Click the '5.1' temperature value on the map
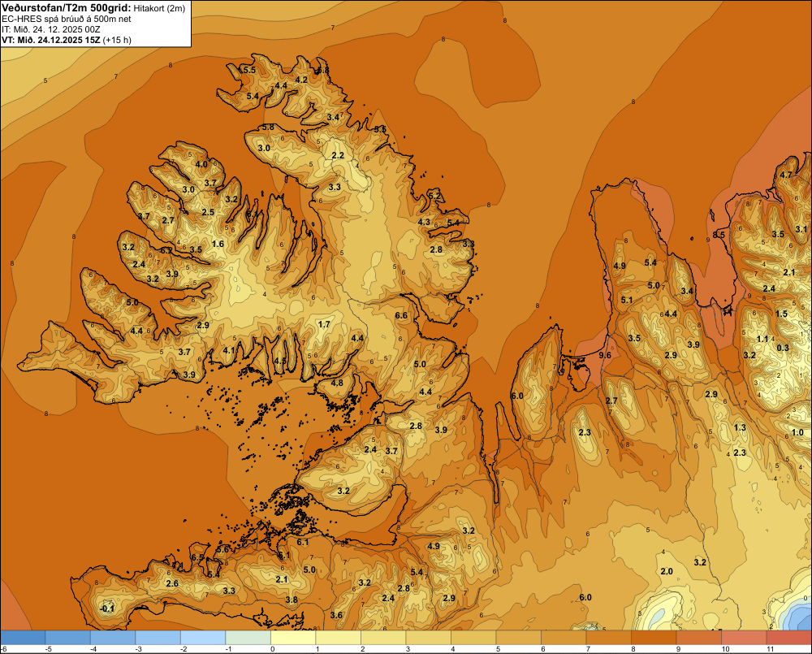Screen dimensions: 812x654 coord(627,300)
